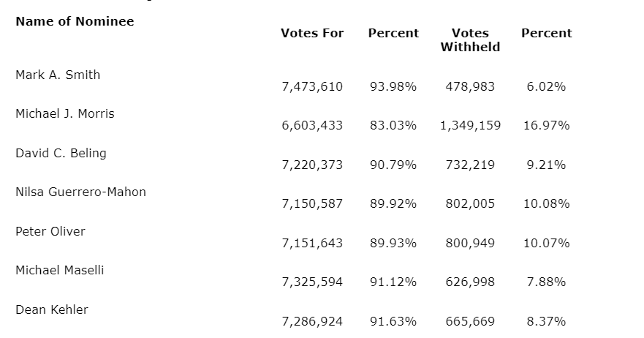Click the 91.12% percent cell

pos(393,282)
